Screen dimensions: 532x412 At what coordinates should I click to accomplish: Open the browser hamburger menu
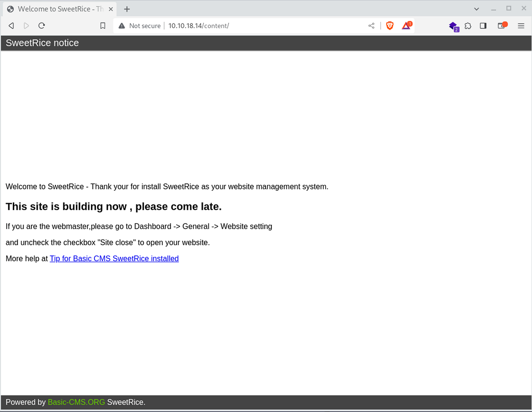tap(521, 26)
